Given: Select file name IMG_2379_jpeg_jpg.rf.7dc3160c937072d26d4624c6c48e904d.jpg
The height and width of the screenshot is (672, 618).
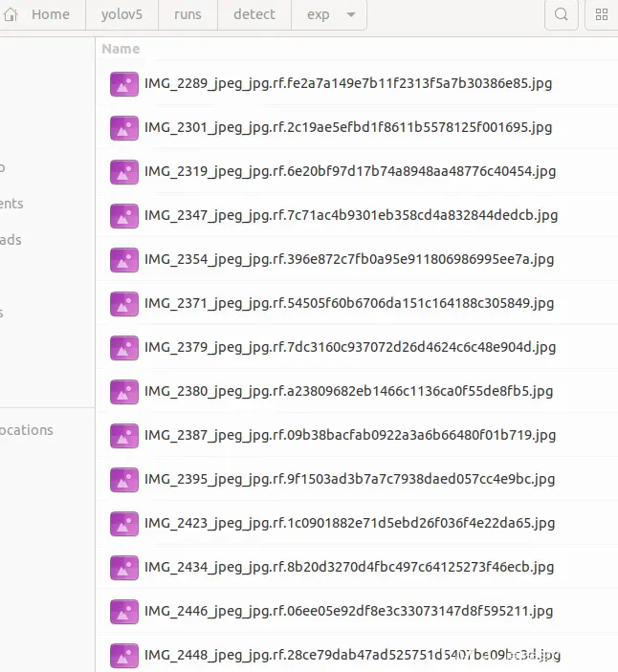Looking at the screenshot, I should coord(350,348).
